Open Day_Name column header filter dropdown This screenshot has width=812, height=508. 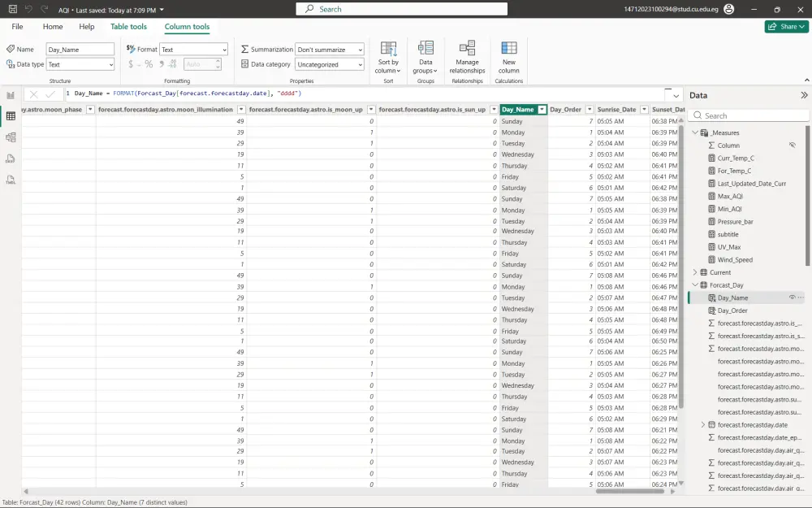coord(542,110)
